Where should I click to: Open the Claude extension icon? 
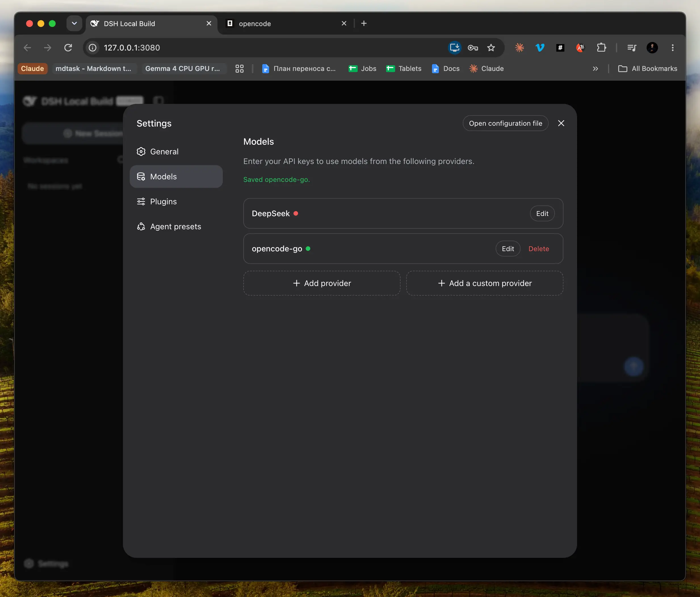coord(519,48)
